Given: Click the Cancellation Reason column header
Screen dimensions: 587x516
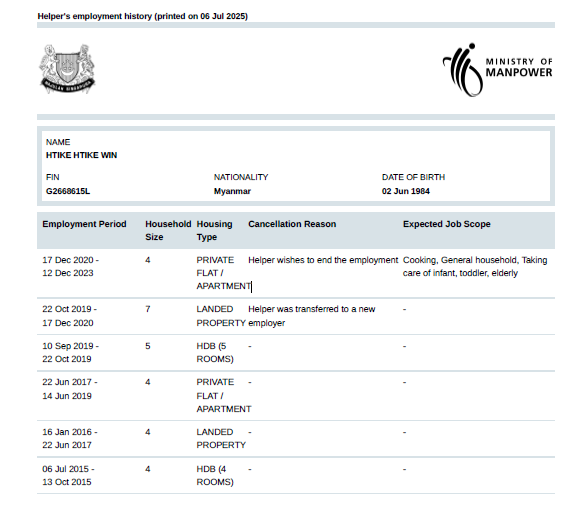Looking at the screenshot, I should [x=292, y=224].
